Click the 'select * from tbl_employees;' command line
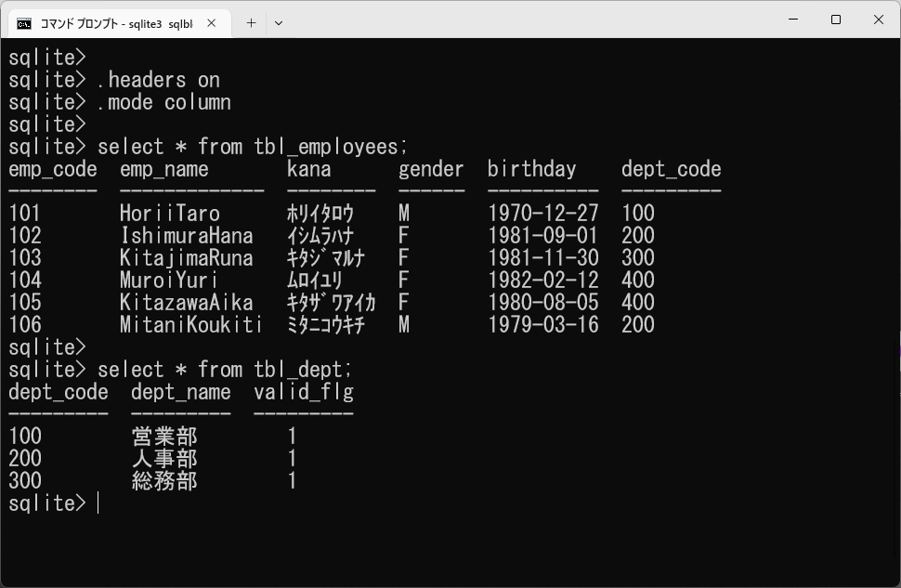This screenshot has width=901, height=588. (x=253, y=147)
